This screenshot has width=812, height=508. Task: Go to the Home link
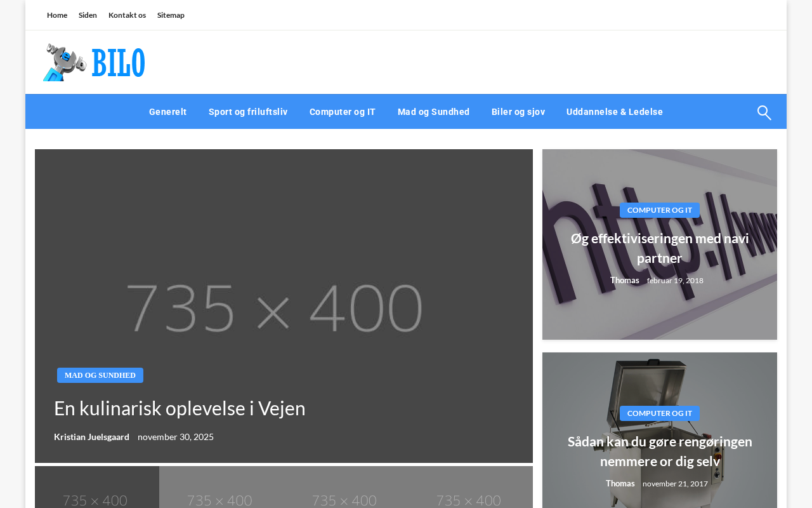point(57,15)
